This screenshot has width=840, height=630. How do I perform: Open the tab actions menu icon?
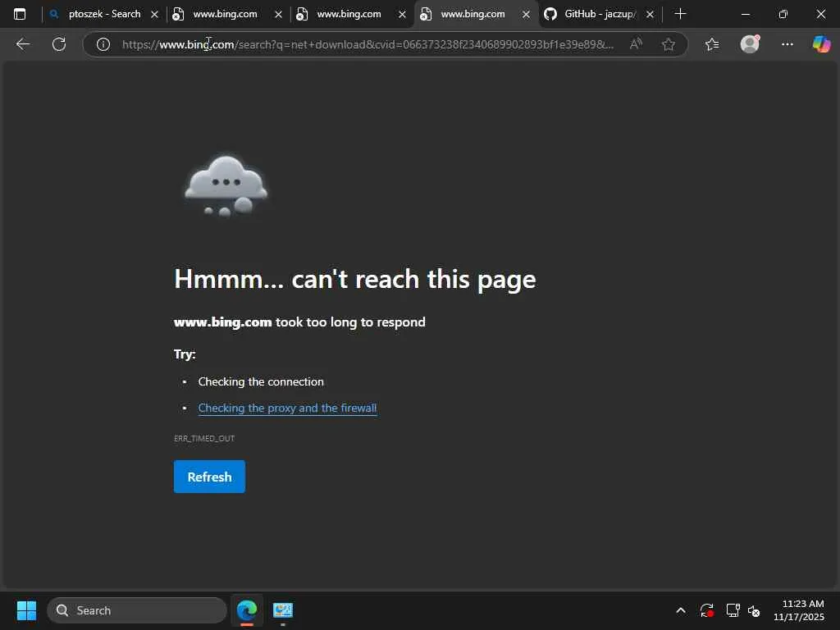pos(20,14)
